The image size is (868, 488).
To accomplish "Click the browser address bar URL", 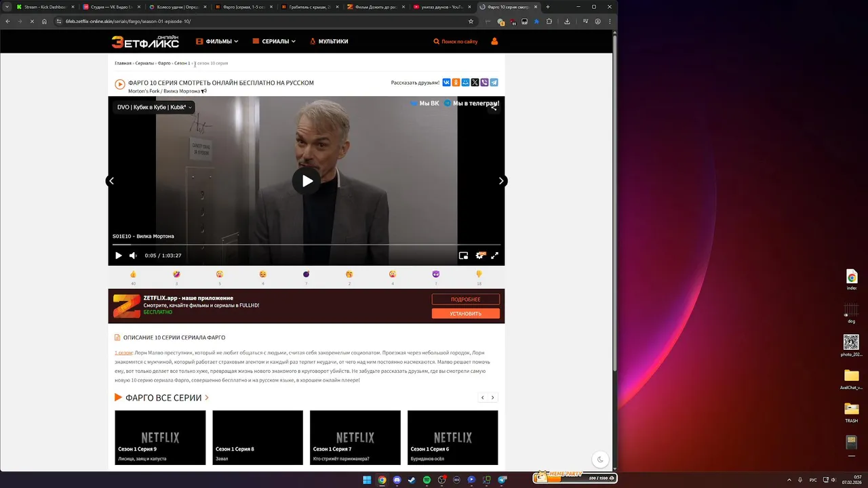I will (x=128, y=21).
